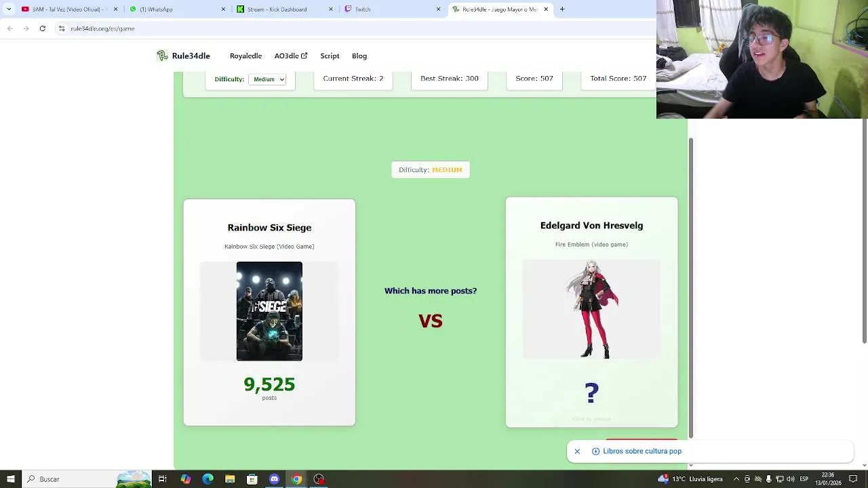Reload the current page
This screenshot has height=488, width=868.
(42, 28)
